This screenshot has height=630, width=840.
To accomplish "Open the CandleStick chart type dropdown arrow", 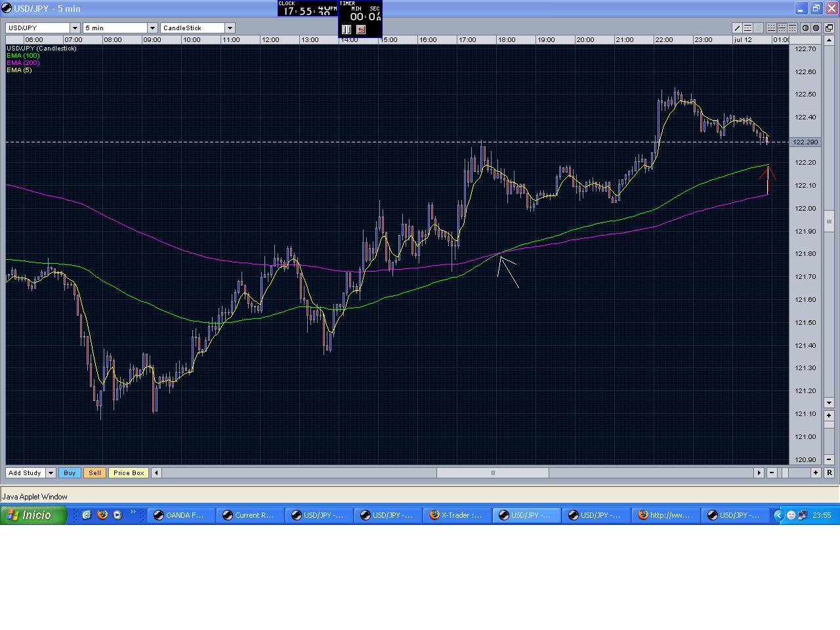I will coord(230,28).
